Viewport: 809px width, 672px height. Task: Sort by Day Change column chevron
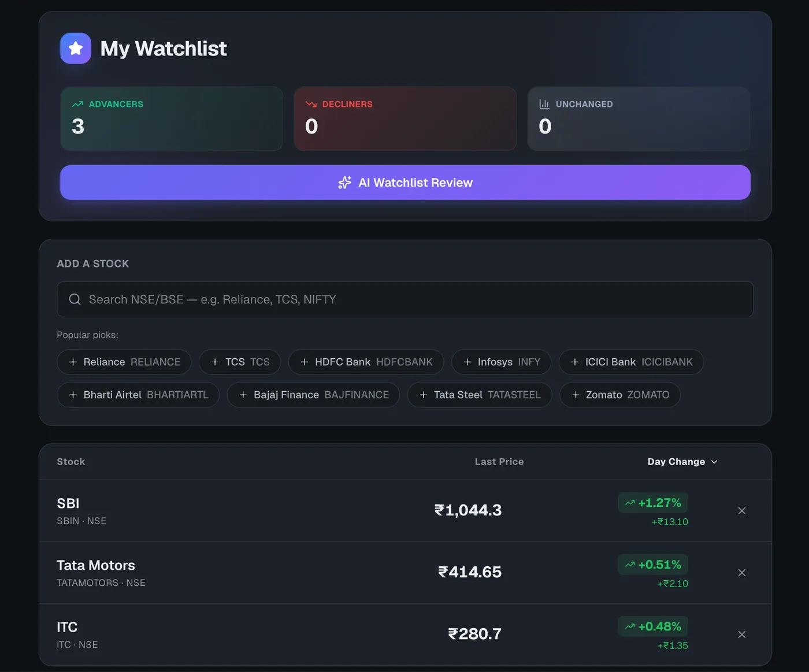coord(714,462)
